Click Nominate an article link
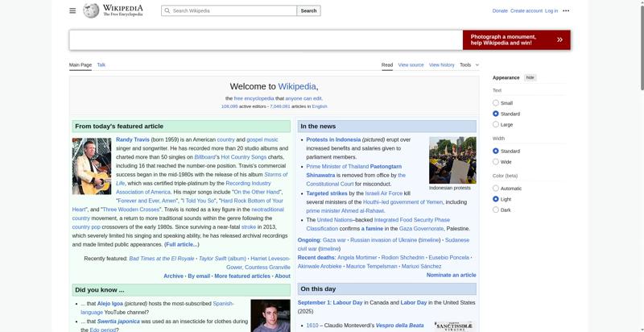The image size is (644, 332). click(x=452, y=276)
